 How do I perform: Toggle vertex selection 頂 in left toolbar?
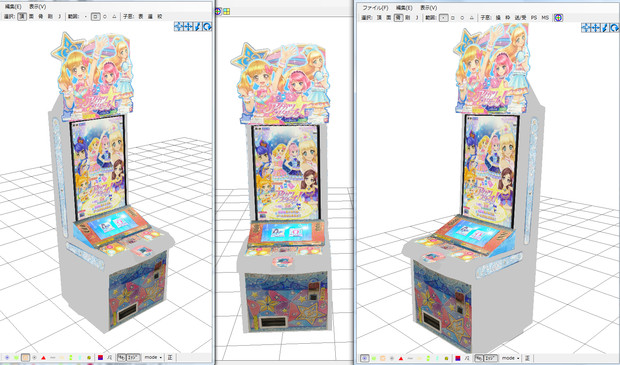click(x=23, y=17)
